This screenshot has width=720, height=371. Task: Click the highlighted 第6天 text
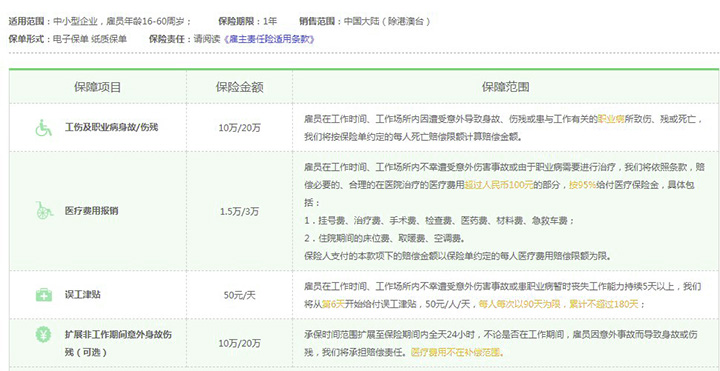[333, 304]
